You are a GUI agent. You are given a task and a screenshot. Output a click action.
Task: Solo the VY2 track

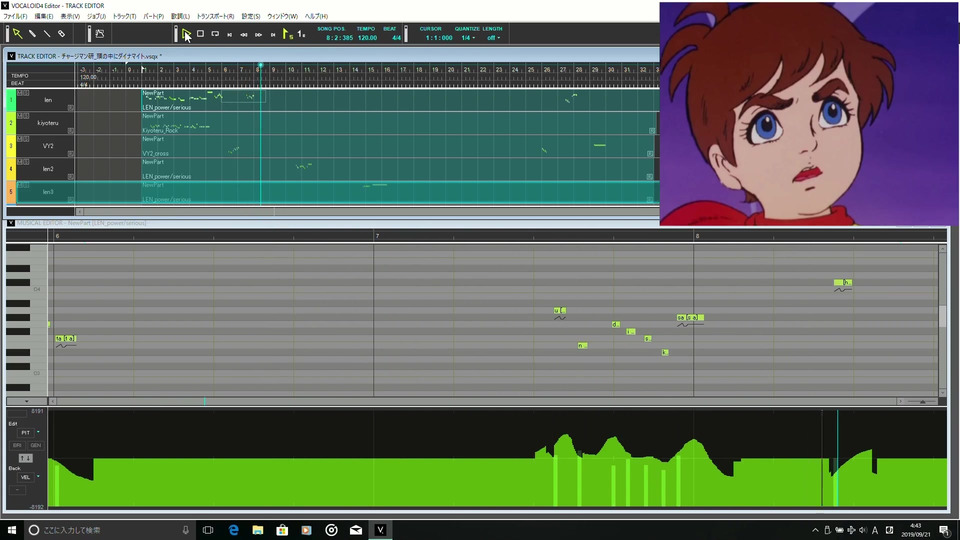[26, 139]
